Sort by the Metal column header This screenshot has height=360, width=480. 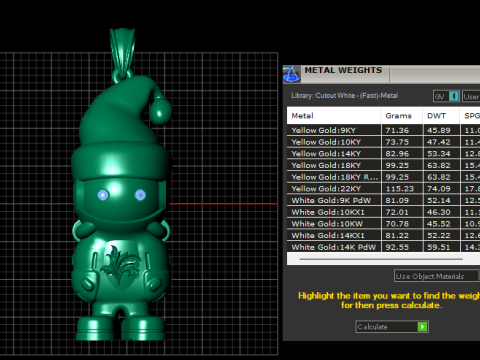pos(334,116)
